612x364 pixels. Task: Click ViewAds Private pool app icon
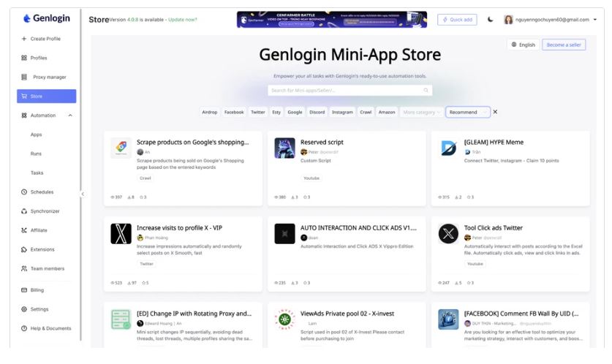pyautogui.click(x=284, y=319)
